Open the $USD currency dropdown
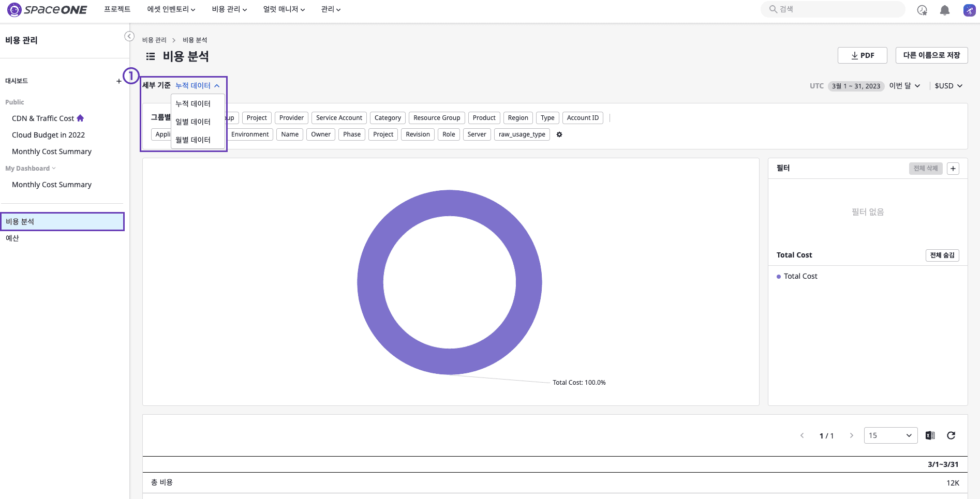 (x=948, y=86)
